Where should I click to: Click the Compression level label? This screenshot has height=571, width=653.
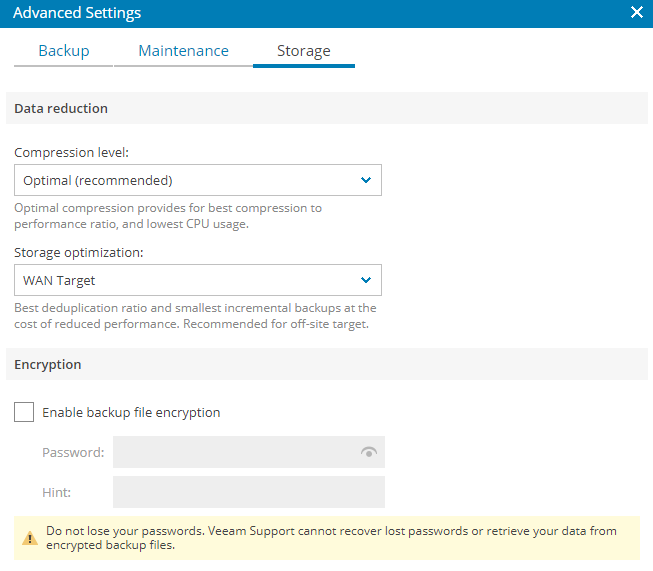(71, 152)
